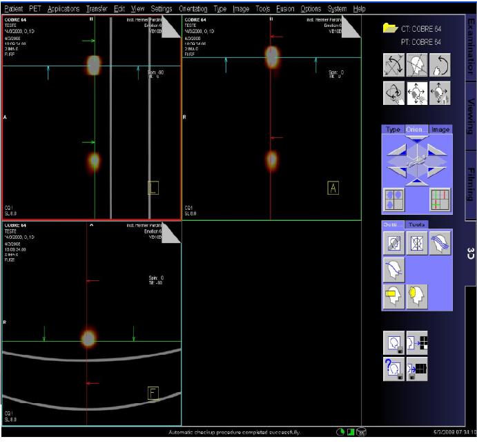
Task: Click the yellow rectangular VOI head icon
Action: pyautogui.click(x=395, y=297)
